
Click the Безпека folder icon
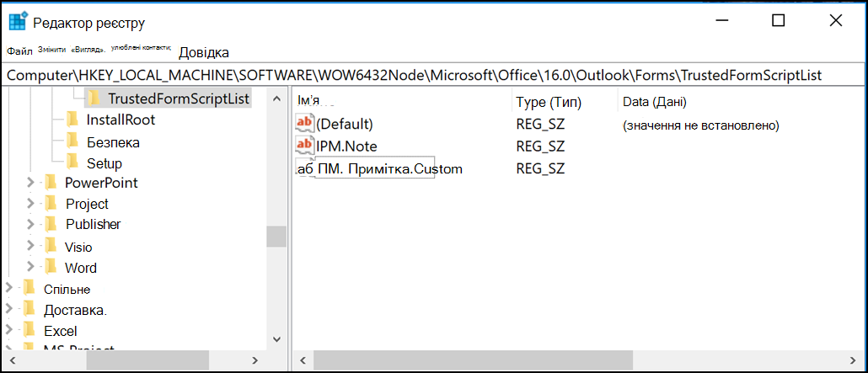tap(72, 141)
